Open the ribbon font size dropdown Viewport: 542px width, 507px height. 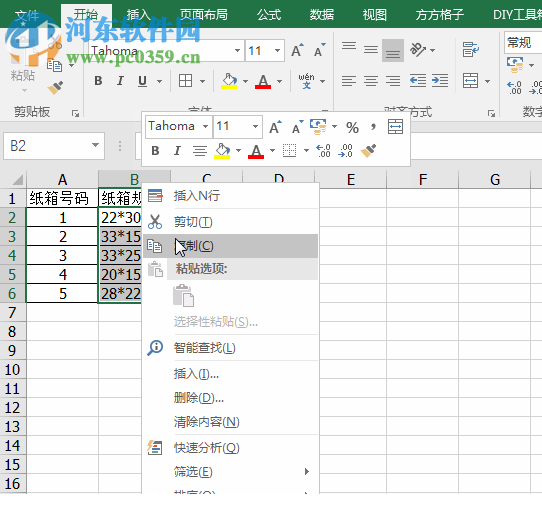click(x=277, y=50)
